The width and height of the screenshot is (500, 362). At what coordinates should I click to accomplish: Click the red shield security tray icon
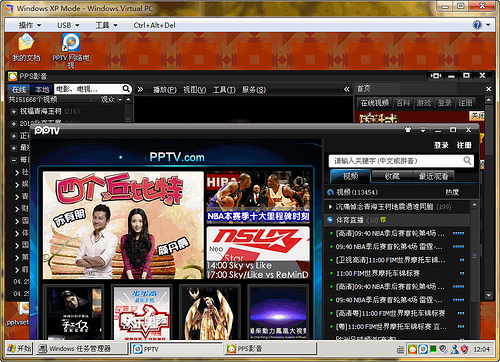click(x=464, y=349)
